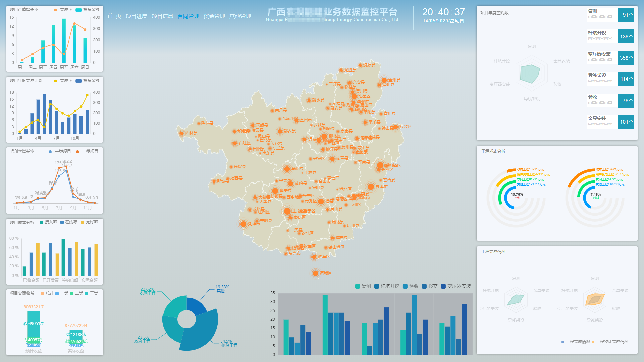Screen dimensions: 644x362
Task: Toggle the 接入率 legend item
Action: coord(48,222)
